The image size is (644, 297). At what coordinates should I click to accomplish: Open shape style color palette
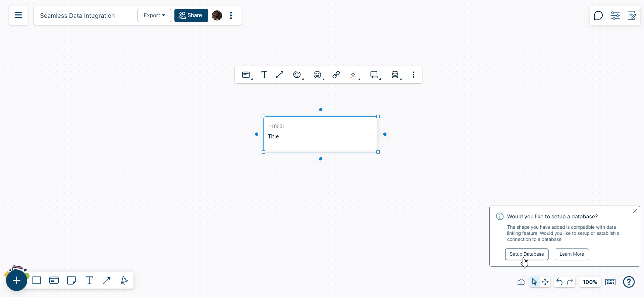[297, 75]
